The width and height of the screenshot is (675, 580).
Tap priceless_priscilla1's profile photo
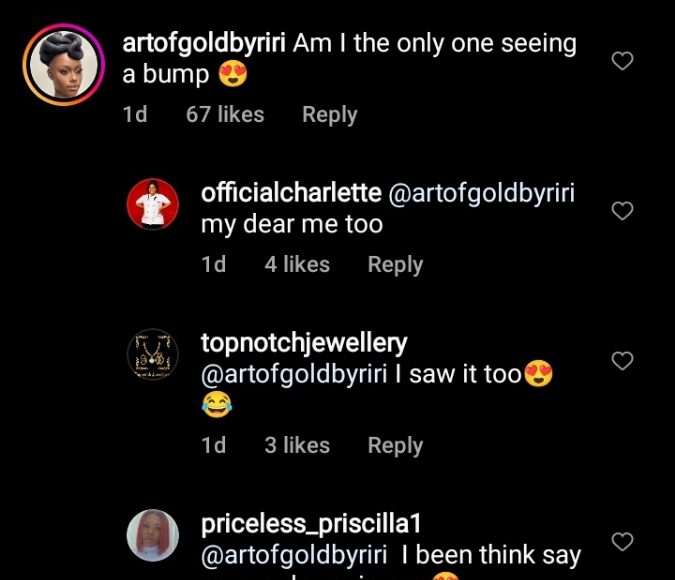click(x=152, y=536)
